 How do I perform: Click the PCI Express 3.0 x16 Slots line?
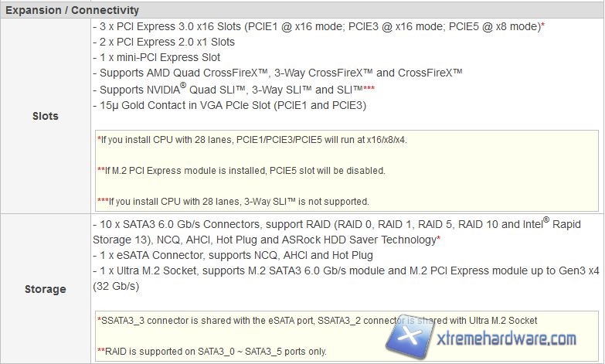pyautogui.click(x=318, y=26)
